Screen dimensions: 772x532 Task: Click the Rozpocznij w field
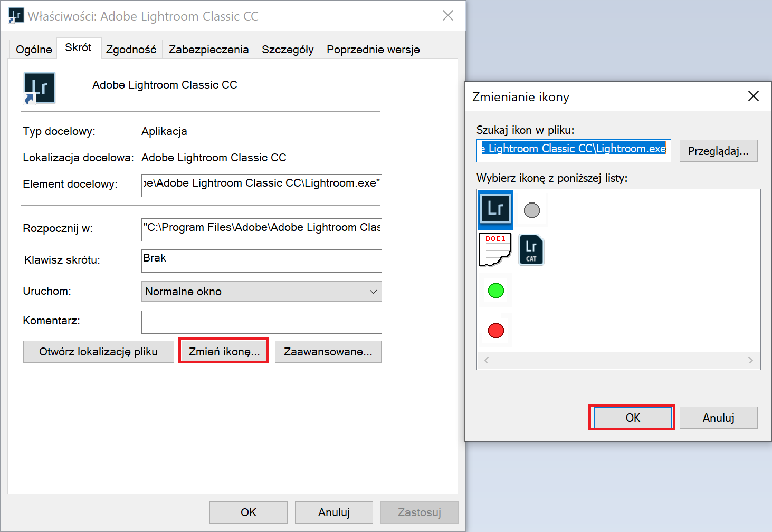click(x=262, y=229)
